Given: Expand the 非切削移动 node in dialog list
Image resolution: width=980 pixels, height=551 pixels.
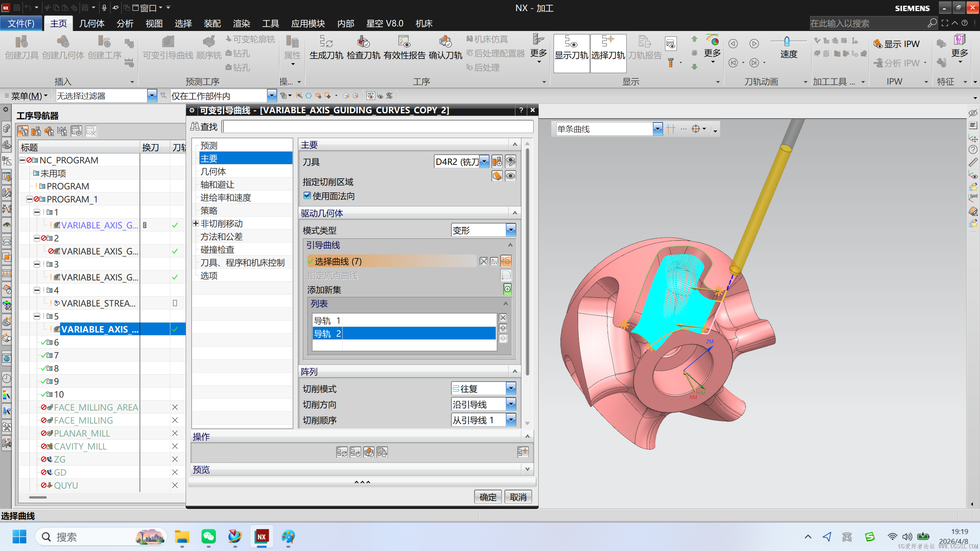Looking at the screenshot, I should [x=196, y=223].
